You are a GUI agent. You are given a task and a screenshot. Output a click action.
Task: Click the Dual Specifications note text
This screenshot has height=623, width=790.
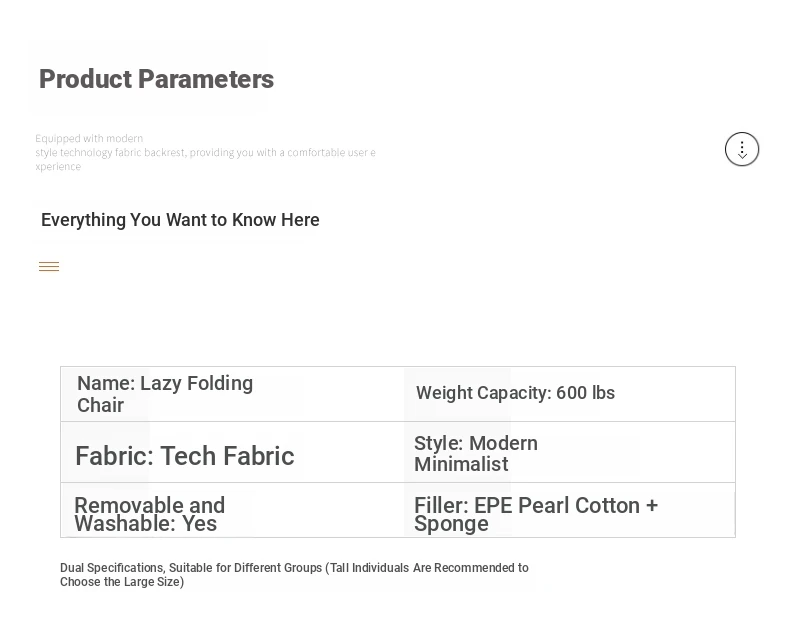coord(294,575)
